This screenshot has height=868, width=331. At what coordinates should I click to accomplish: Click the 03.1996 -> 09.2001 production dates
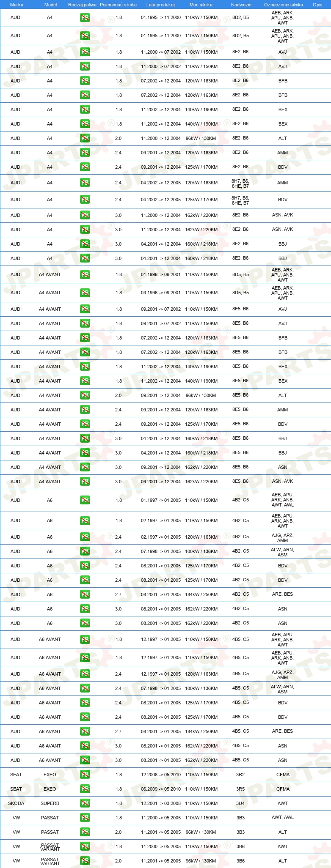coord(161,293)
